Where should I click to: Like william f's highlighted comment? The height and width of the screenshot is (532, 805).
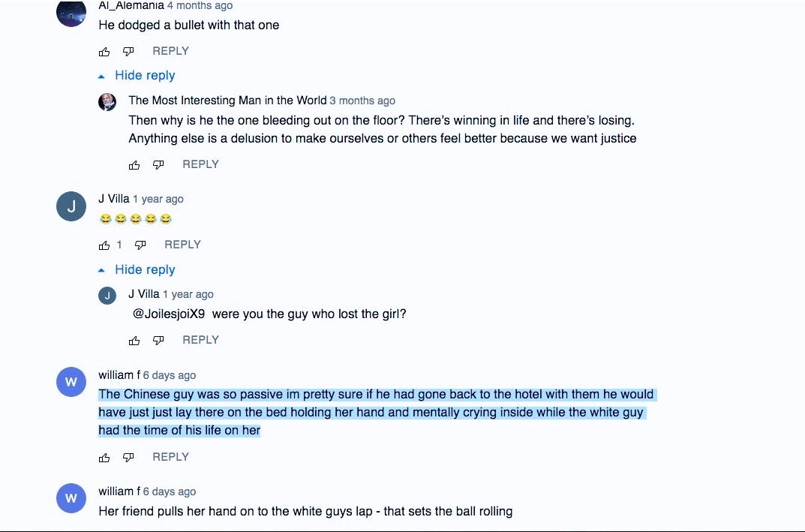104,458
